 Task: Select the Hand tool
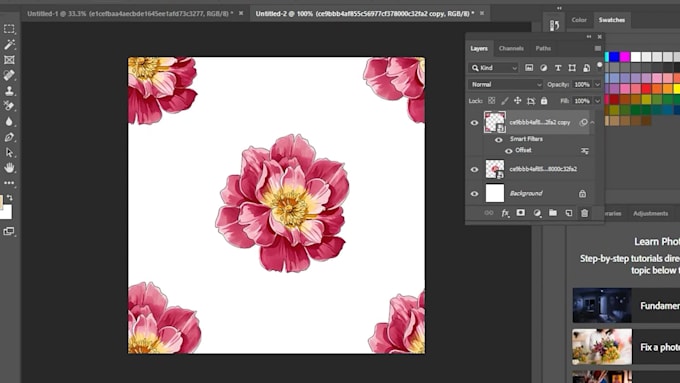(9, 167)
